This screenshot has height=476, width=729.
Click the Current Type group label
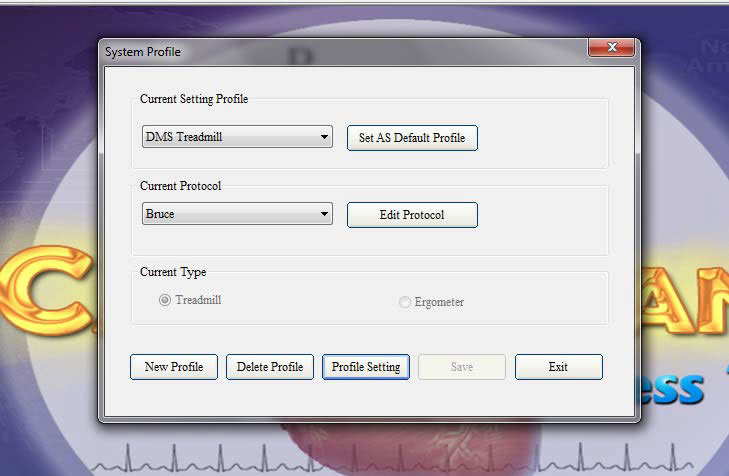point(173,272)
